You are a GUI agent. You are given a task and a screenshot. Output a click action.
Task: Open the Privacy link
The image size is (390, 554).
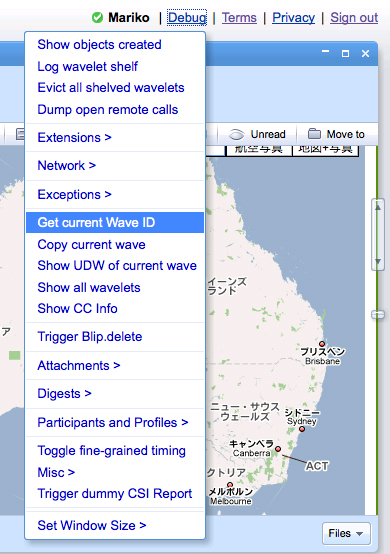click(x=294, y=17)
